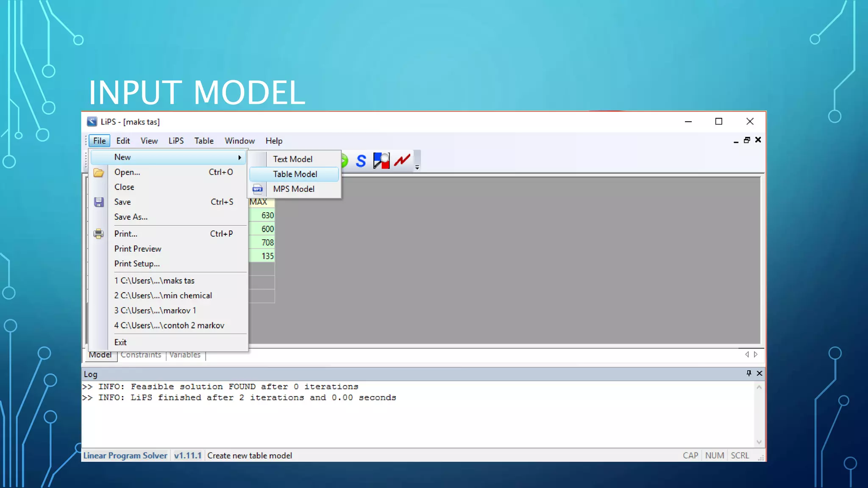
Task: Choose Save from the File menu
Action: [169, 202]
